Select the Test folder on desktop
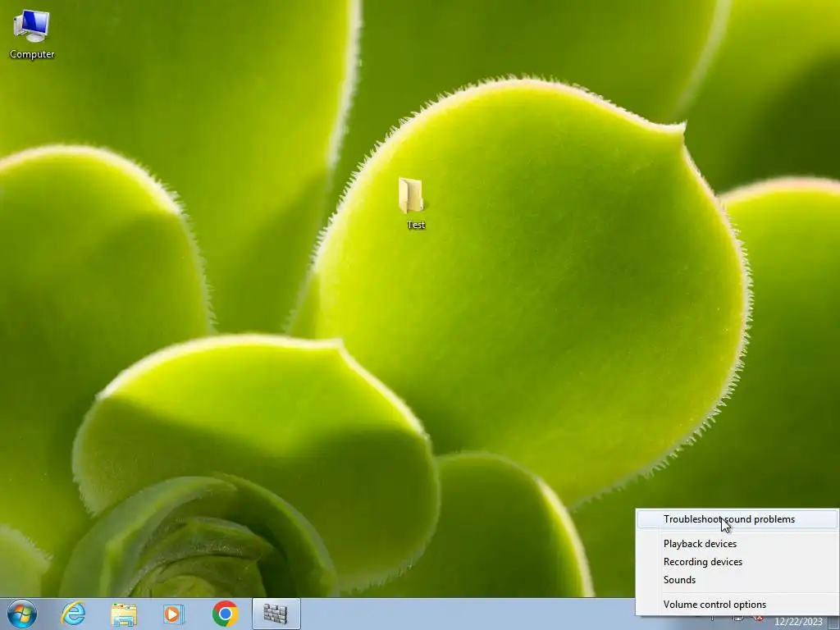This screenshot has height=630, width=840. (x=414, y=203)
